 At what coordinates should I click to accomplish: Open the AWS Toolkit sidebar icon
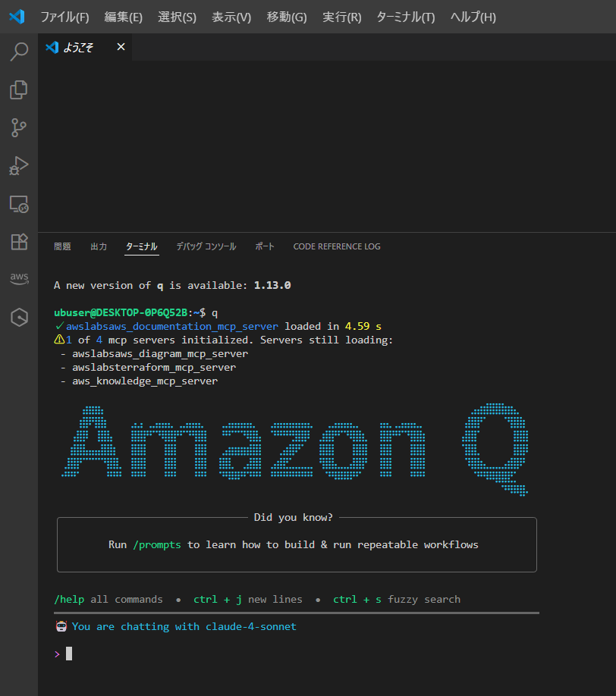[19, 278]
